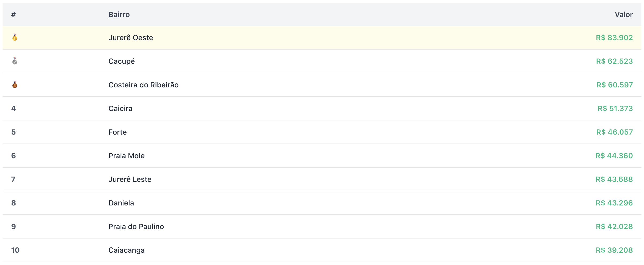Click the Caieira row name

point(120,109)
